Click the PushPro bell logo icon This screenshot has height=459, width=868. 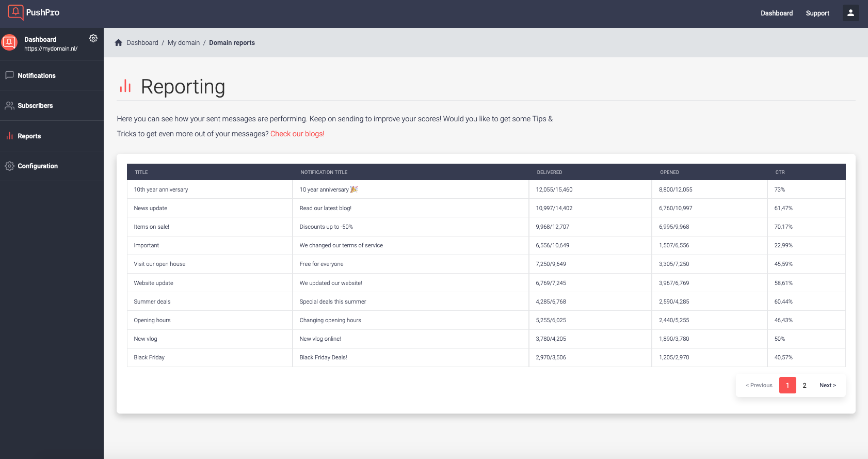click(15, 12)
